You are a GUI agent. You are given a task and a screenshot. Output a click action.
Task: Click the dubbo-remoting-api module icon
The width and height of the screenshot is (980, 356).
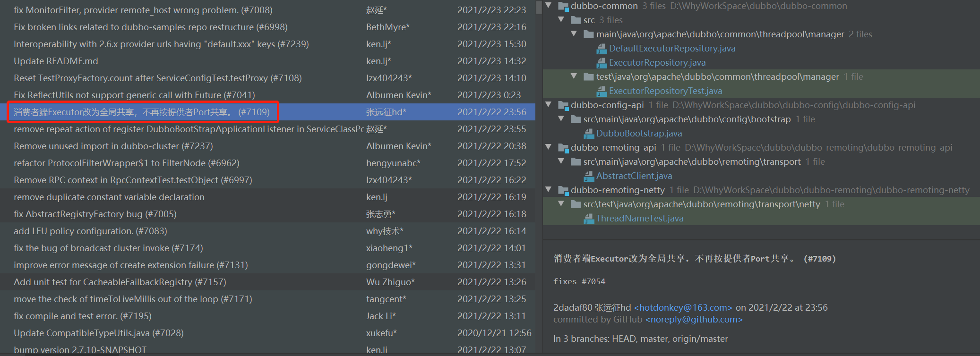click(x=563, y=148)
